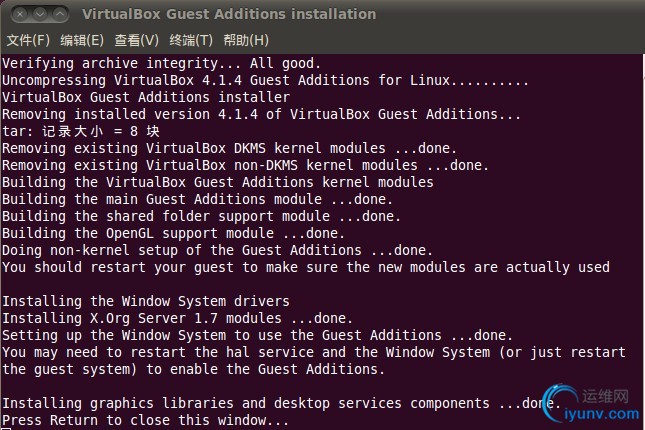The height and width of the screenshot is (430, 645).
Task: Open the 文件(F) menu
Action: 28,40
